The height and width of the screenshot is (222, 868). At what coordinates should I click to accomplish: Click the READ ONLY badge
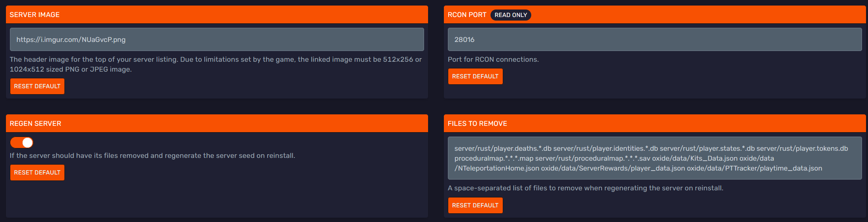(511, 15)
